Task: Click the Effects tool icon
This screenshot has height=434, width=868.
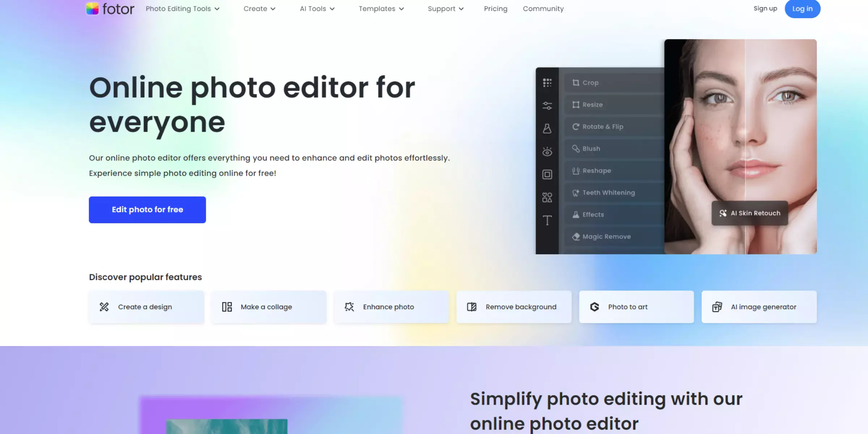Action: click(576, 215)
